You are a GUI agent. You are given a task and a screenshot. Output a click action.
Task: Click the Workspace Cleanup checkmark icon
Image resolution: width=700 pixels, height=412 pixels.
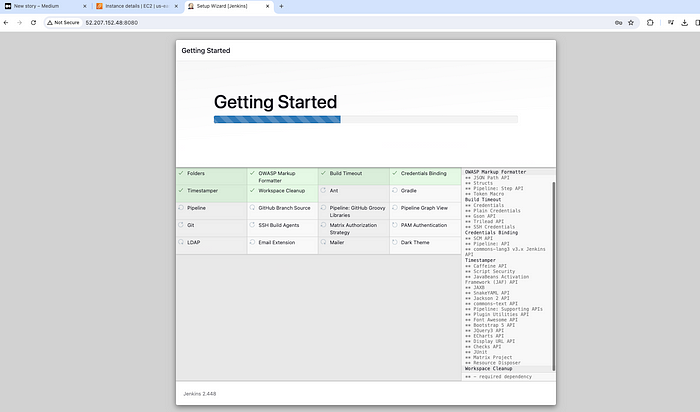click(x=252, y=190)
